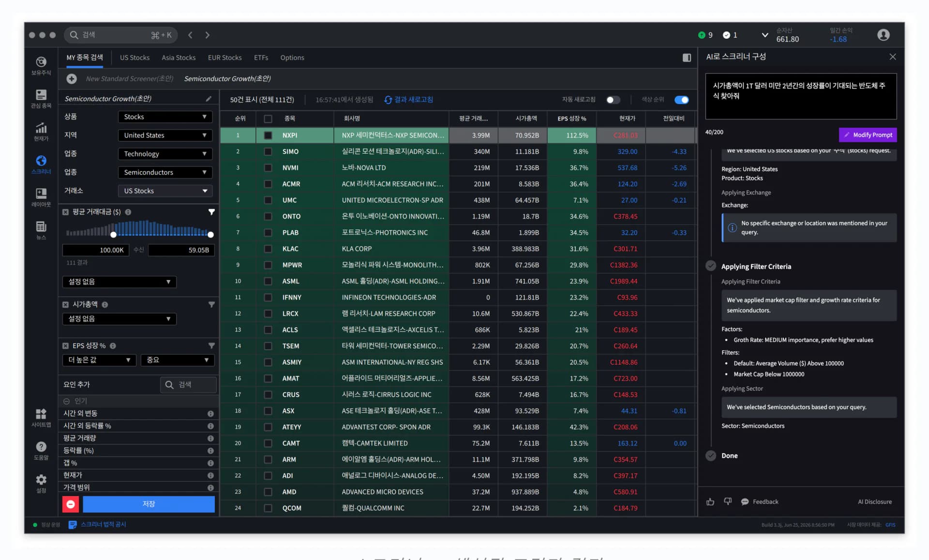Check the NVMI row checkbox
Screen dimensions: 929x560
tap(268, 168)
